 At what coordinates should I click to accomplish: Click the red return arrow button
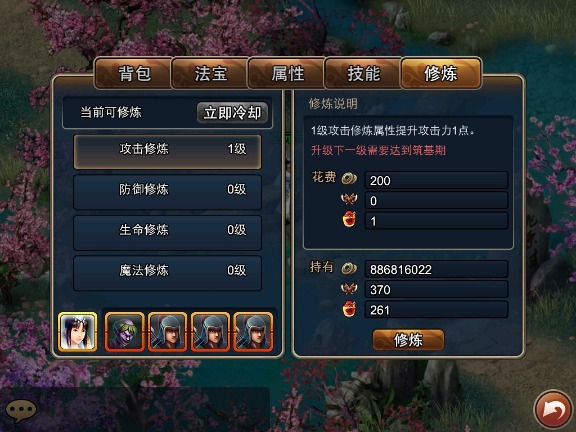click(553, 410)
